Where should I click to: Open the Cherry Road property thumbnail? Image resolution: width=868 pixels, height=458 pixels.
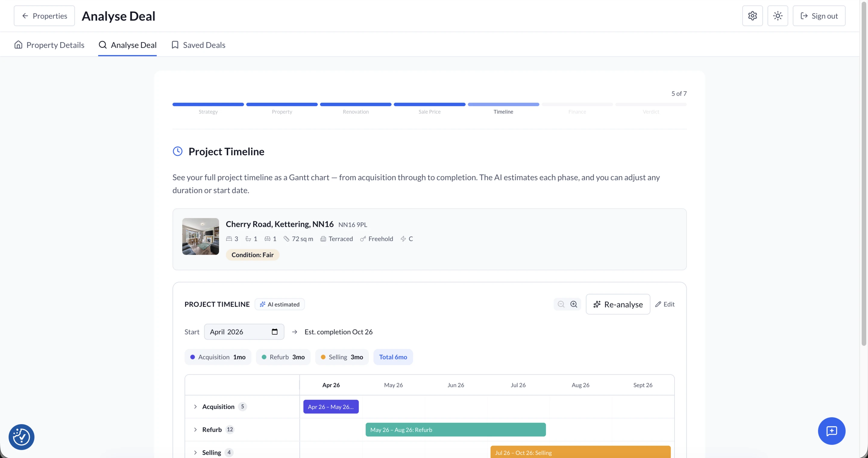coord(200,237)
